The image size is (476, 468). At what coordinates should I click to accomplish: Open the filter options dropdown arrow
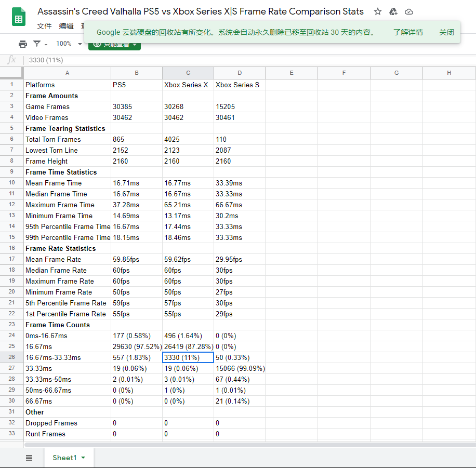coord(46,45)
